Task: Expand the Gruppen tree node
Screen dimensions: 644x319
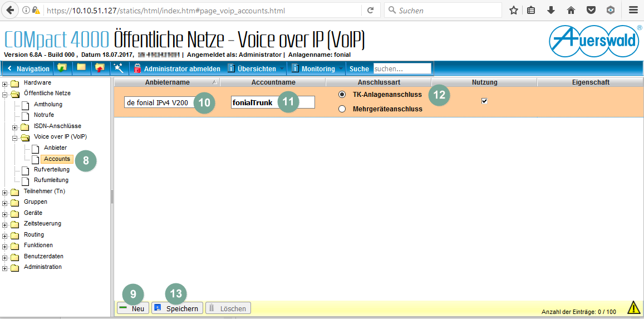Action: 5,203
